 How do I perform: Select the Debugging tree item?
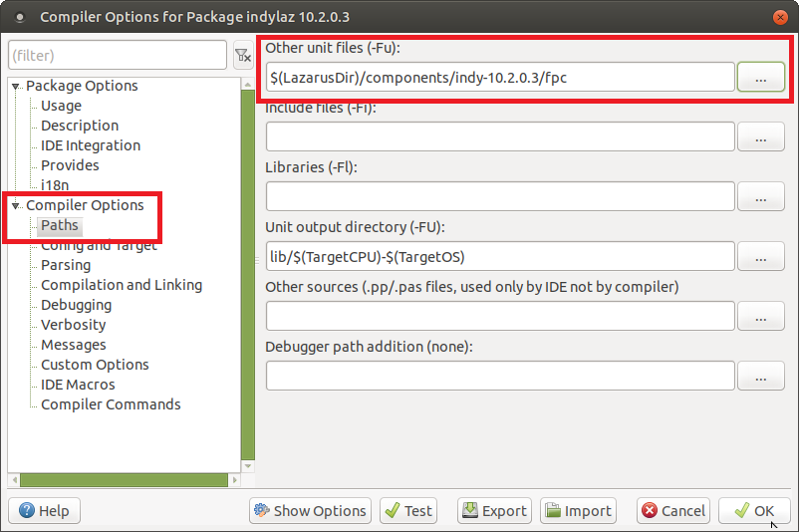pos(76,305)
